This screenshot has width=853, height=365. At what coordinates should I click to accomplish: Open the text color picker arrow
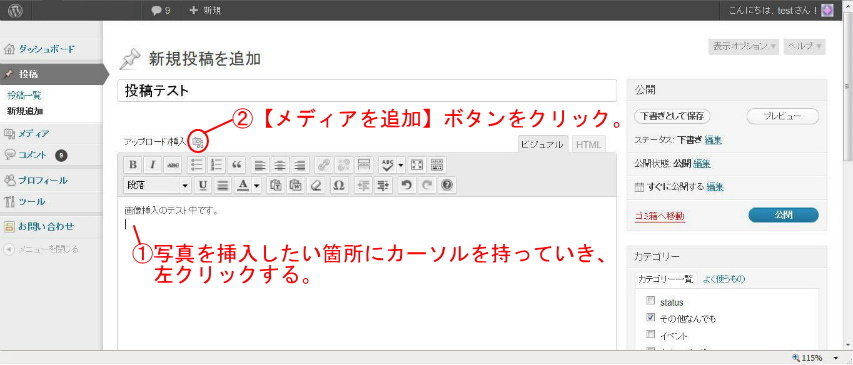(256, 185)
